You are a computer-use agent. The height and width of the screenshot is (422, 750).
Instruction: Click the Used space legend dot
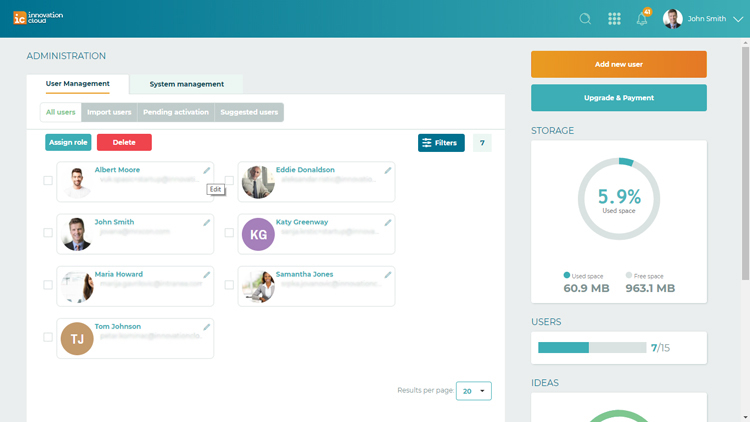point(567,275)
